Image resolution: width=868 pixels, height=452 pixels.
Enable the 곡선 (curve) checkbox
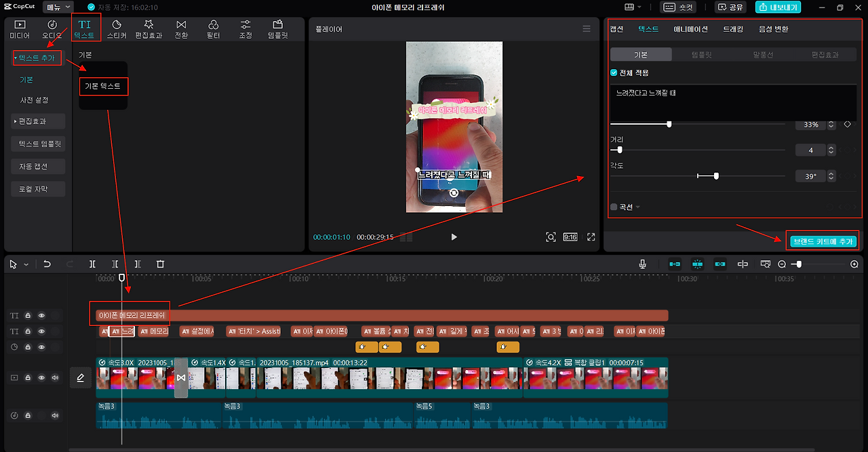pyautogui.click(x=614, y=207)
